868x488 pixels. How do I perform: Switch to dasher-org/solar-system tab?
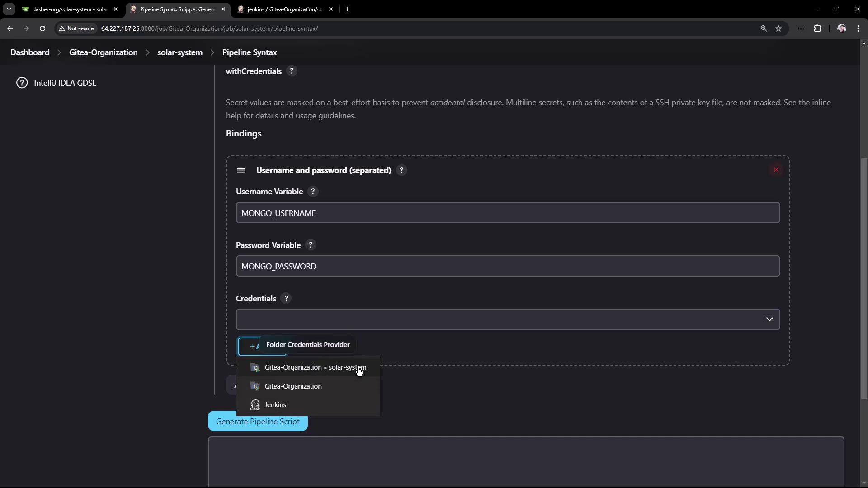68,9
